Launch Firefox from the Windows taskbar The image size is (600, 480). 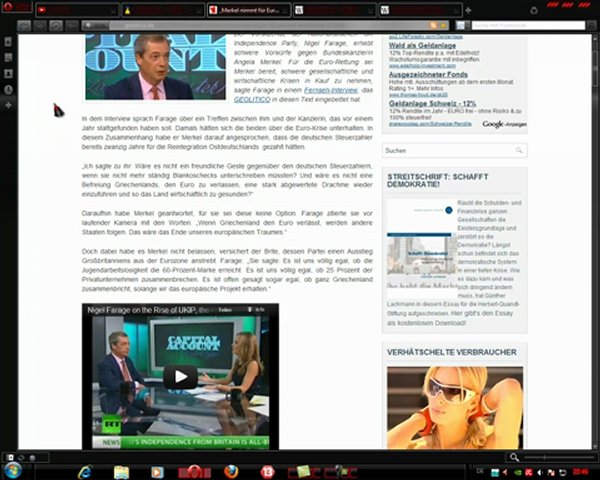coord(232,471)
